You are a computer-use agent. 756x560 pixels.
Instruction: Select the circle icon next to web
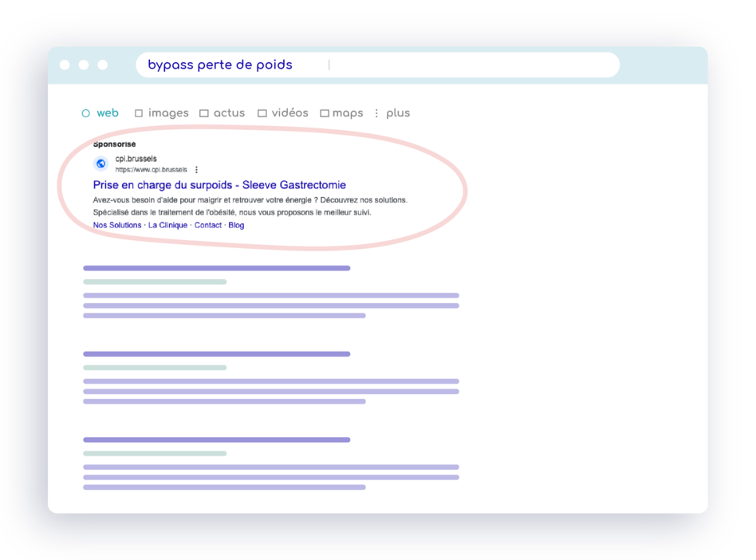click(86, 113)
